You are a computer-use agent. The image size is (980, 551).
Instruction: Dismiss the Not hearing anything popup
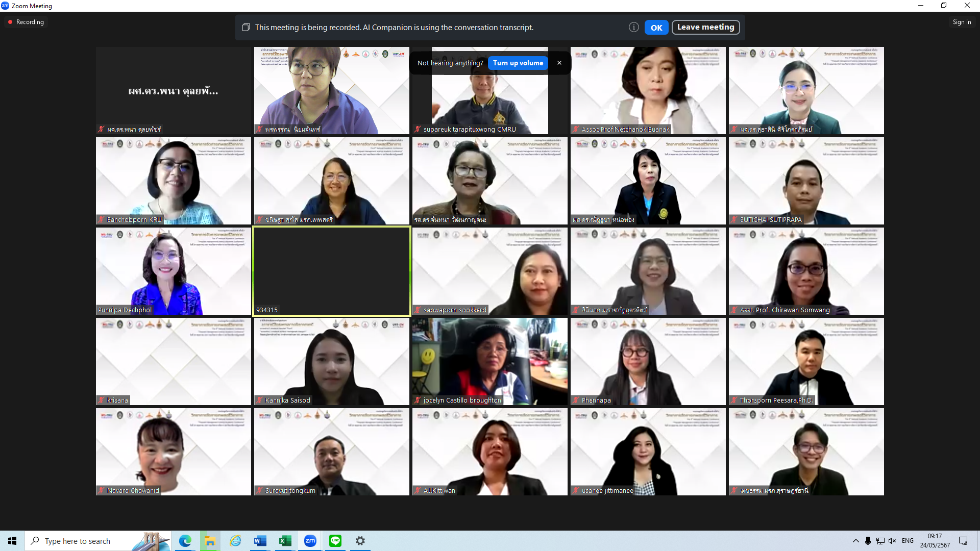pyautogui.click(x=559, y=63)
